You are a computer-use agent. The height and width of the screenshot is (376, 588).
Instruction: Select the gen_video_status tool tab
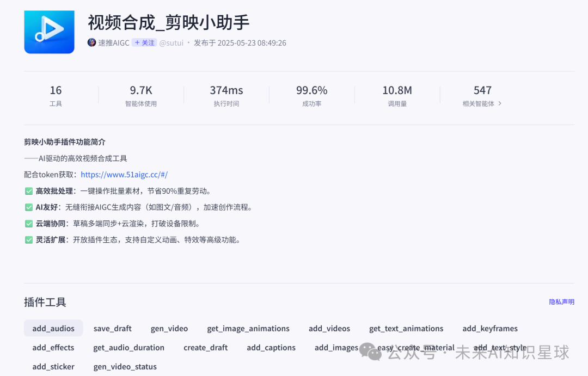click(x=125, y=367)
